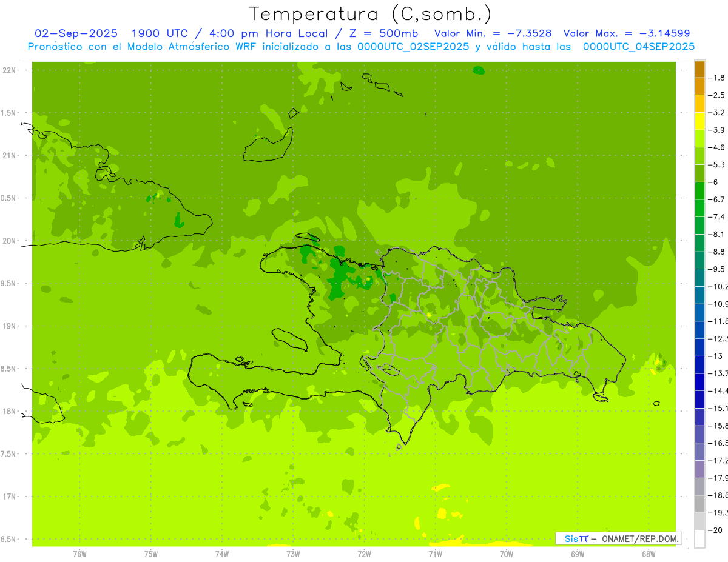This screenshot has height=562, width=728.
Task: Click the '72W' longitude label
Action: pyautogui.click(x=365, y=554)
